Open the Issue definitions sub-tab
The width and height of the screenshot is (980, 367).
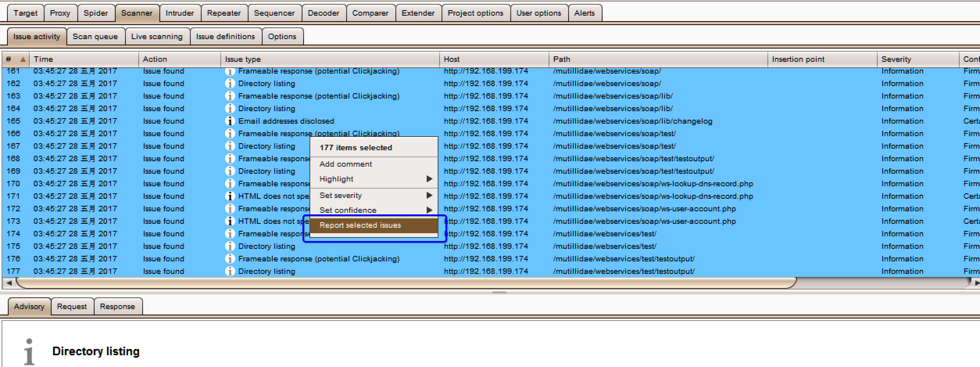(225, 36)
